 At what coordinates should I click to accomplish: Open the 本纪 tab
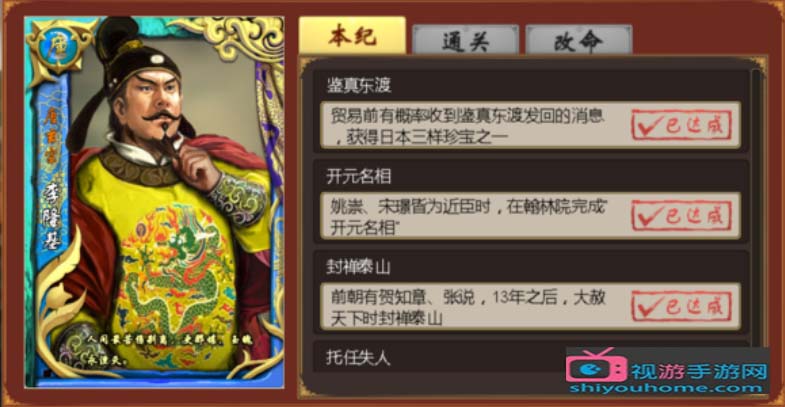pyautogui.click(x=352, y=36)
